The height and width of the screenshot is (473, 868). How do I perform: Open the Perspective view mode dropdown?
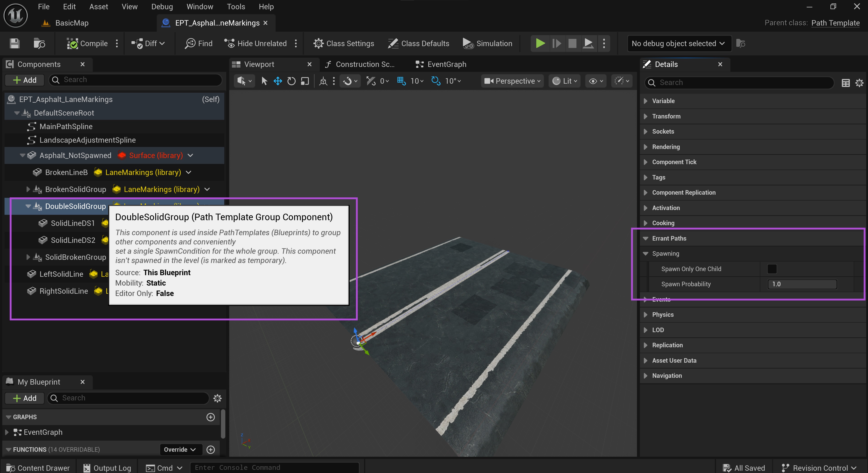click(x=512, y=81)
